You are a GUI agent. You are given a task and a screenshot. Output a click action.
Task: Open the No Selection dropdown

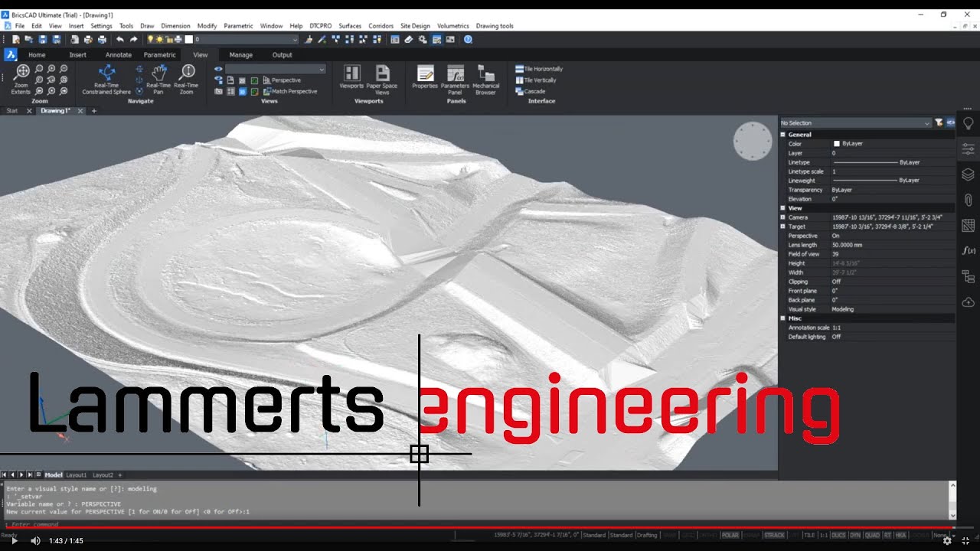[855, 122]
